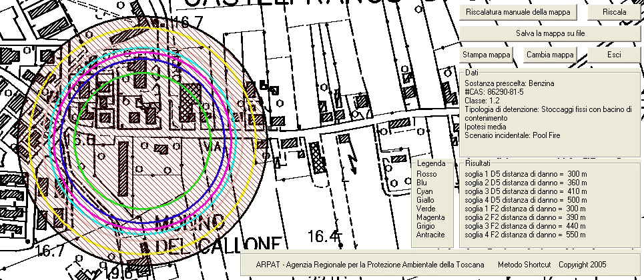This screenshot has width=644, height=280.
Task: Click the Sostanza prescelta: Benzina text
Action: (505, 83)
